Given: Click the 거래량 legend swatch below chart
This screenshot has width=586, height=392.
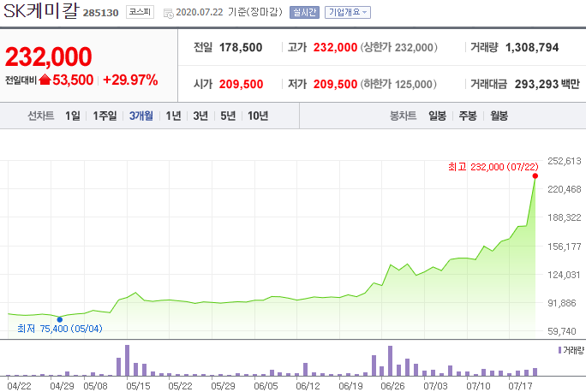Looking at the screenshot, I should (559, 350).
